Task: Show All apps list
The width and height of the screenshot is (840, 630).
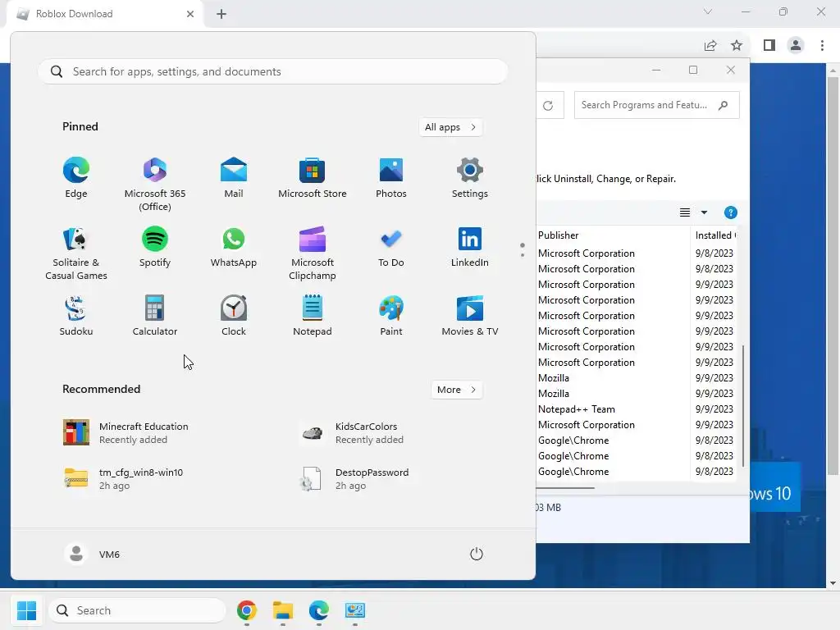Action: [450, 127]
